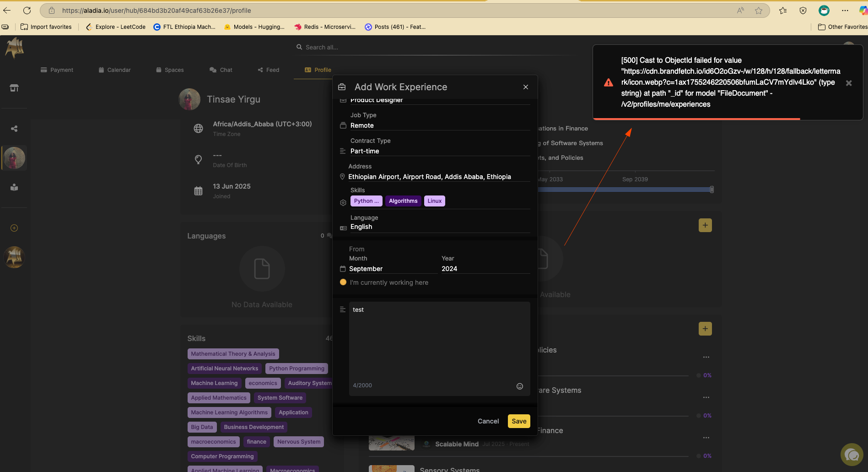The image size is (868, 472).
Task: Switch to the Spaces tab
Action: pos(170,70)
